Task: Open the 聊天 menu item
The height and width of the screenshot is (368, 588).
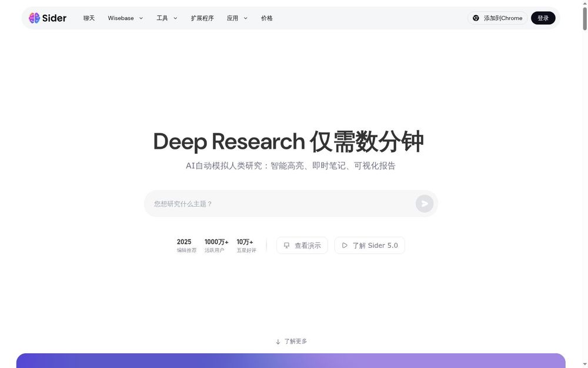Action: [x=89, y=18]
